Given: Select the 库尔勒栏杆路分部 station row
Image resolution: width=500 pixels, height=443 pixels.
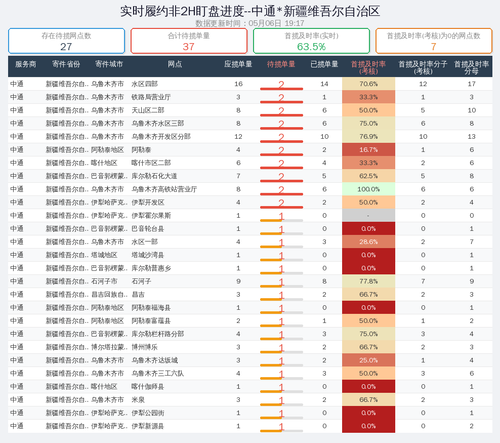Looking at the screenshot, I should tap(250, 334).
